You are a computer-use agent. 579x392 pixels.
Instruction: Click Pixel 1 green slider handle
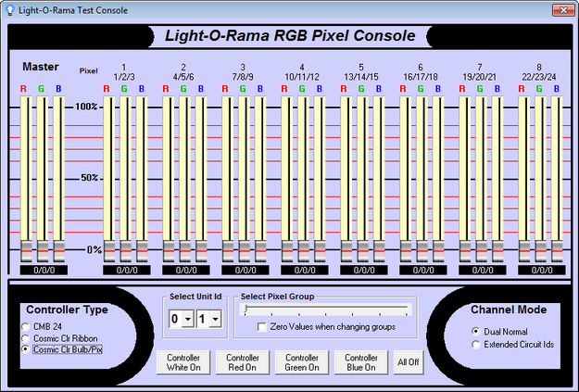tap(126, 251)
